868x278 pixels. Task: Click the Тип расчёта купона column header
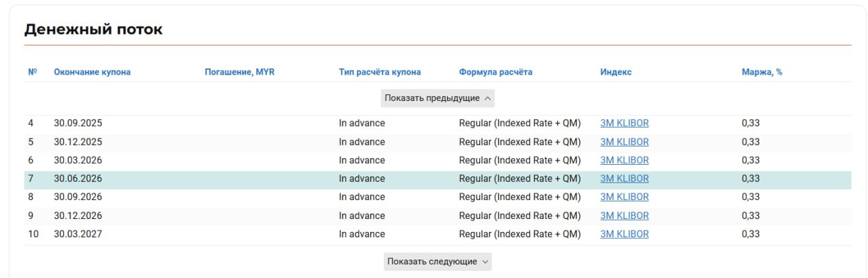coord(380,73)
